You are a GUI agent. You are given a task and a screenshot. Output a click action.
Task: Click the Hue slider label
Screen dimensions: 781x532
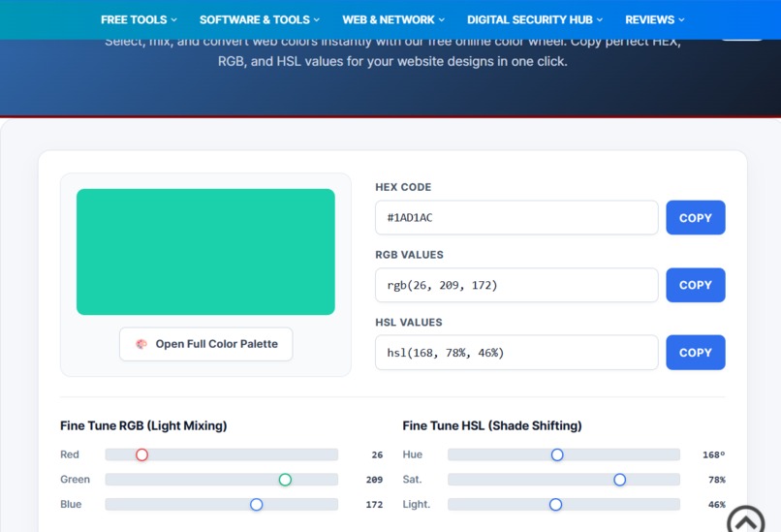(x=413, y=454)
